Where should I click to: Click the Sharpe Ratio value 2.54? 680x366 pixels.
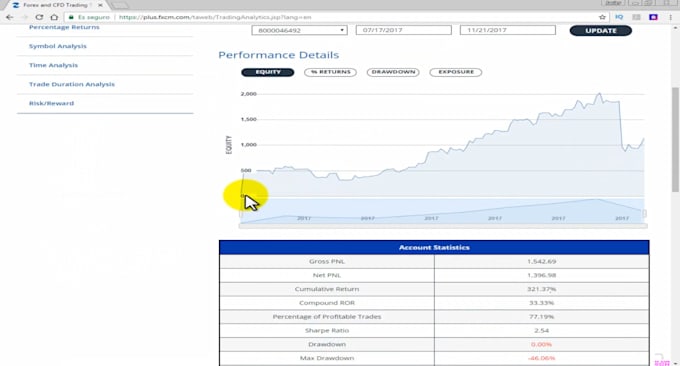(x=542, y=330)
